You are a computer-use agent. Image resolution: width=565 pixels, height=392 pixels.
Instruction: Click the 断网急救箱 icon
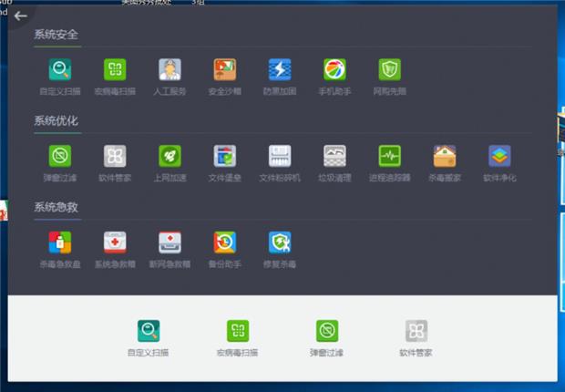[x=169, y=242]
